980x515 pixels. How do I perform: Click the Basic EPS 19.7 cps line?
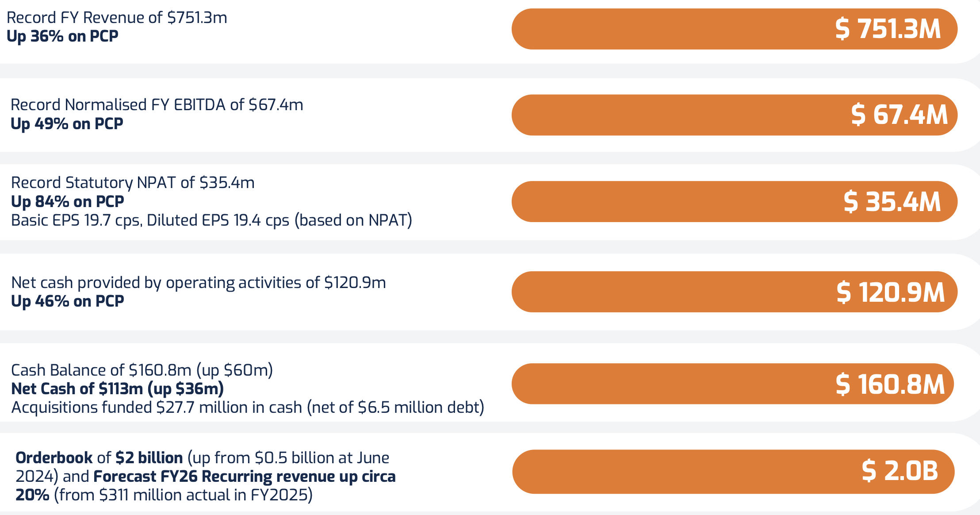tap(211, 220)
